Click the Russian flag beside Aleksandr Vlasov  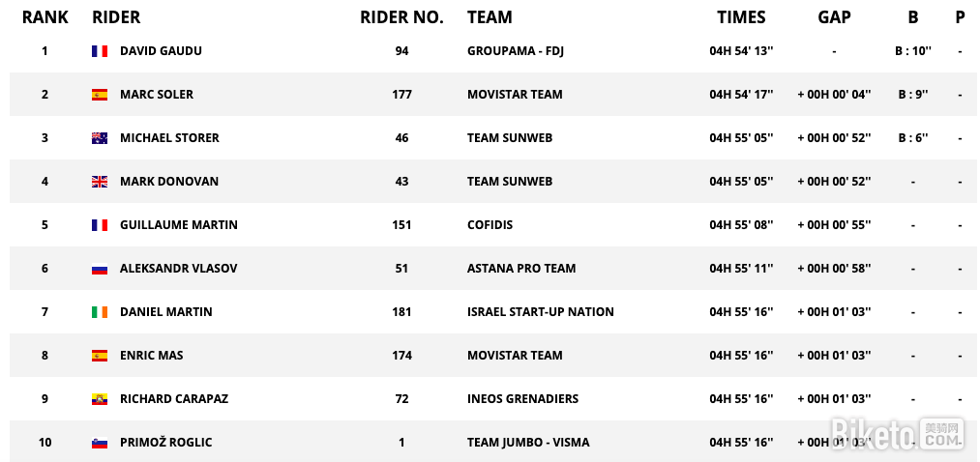99,269
